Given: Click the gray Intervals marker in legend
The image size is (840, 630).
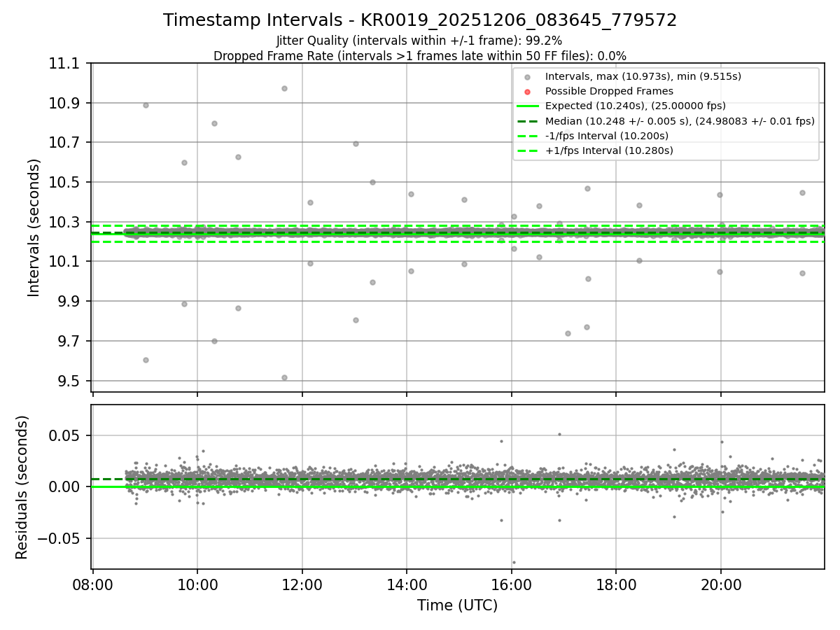Looking at the screenshot, I should click(527, 77).
